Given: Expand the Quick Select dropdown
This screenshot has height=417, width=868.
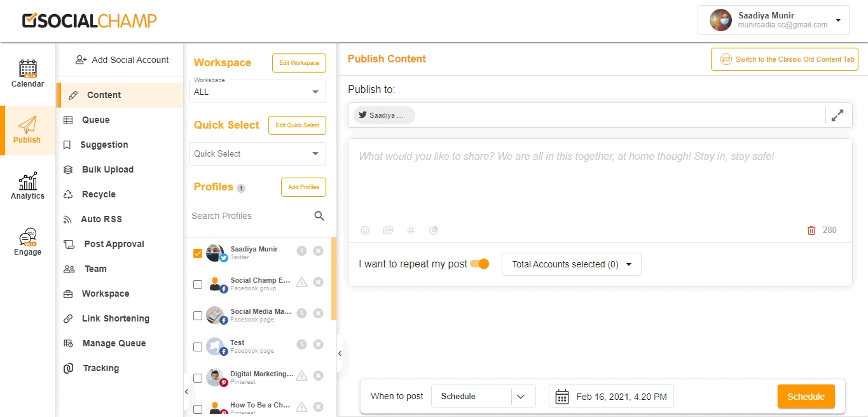Looking at the screenshot, I should [258, 153].
